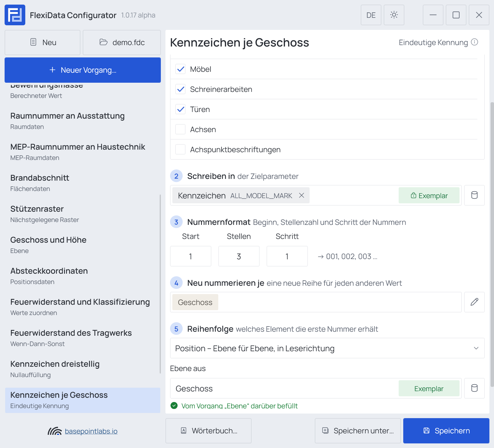Add a new operation with Neuer Vorgang
The height and width of the screenshot is (448, 494).
pyautogui.click(x=83, y=70)
